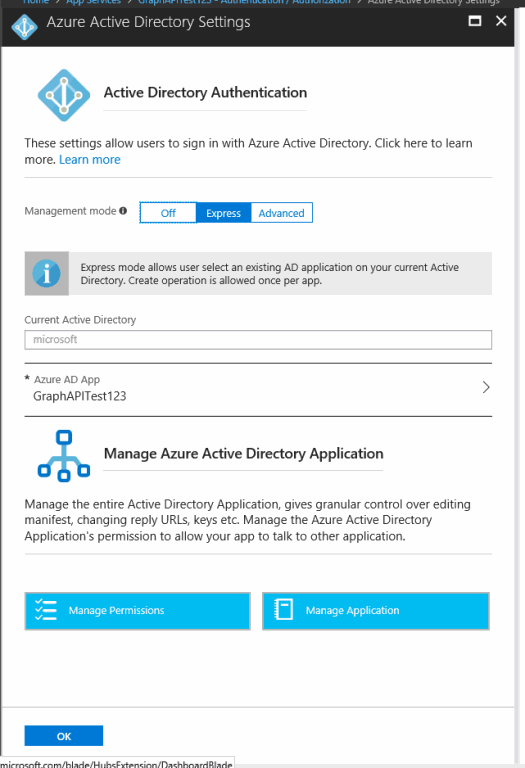Click the Management mode label
The width and height of the screenshot is (525, 768).
[x=71, y=211]
